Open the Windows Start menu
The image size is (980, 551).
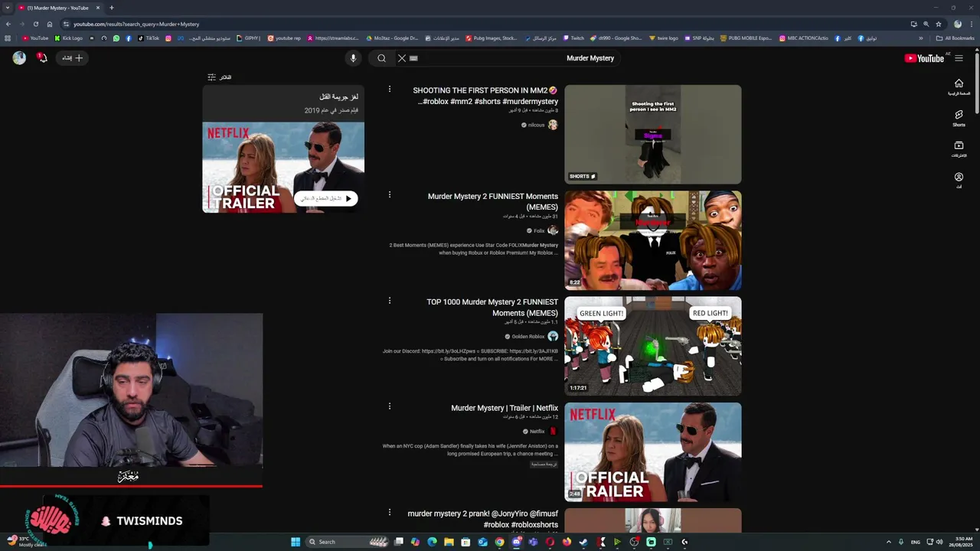pos(296,542)
